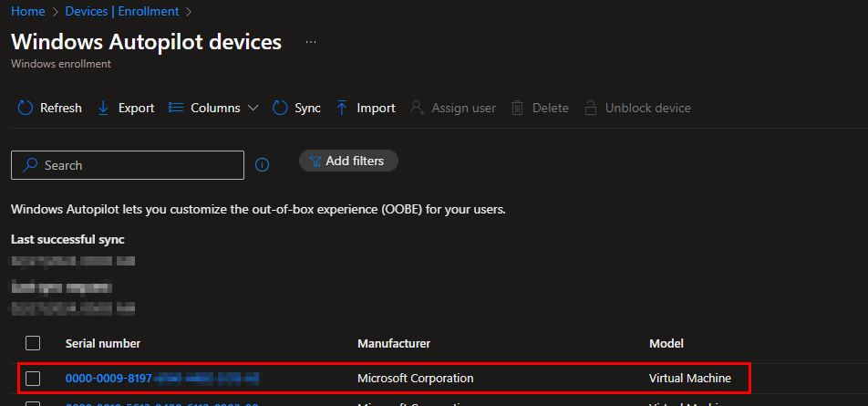
Task: Click the Unblock device lock icon
Action: (591, 108)
